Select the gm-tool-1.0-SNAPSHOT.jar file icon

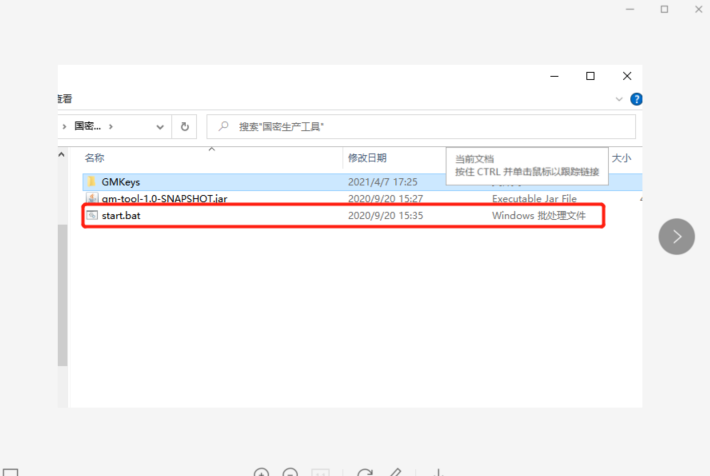click(x=91, y=199)
